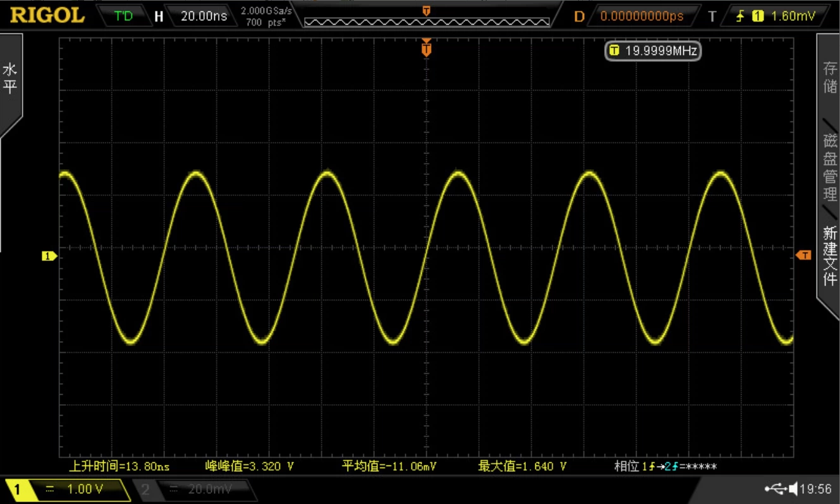Click the rising edge trigger icon
The width and height of the screenshot is (840, 504).
(740, 16)
